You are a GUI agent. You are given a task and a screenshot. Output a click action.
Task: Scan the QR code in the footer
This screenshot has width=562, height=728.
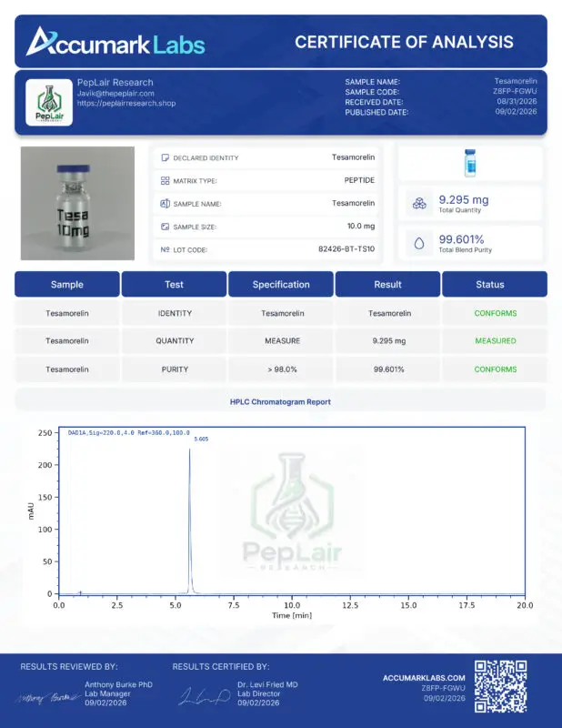(500, 686)
